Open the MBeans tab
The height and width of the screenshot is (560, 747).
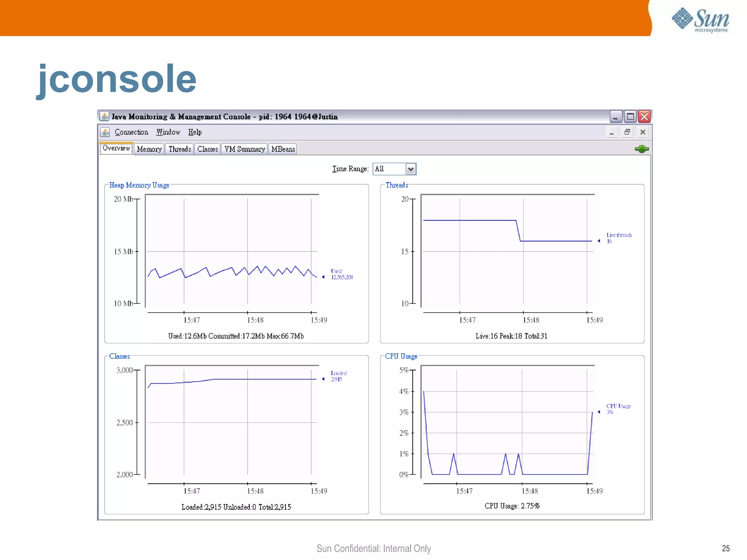[283, 149]
